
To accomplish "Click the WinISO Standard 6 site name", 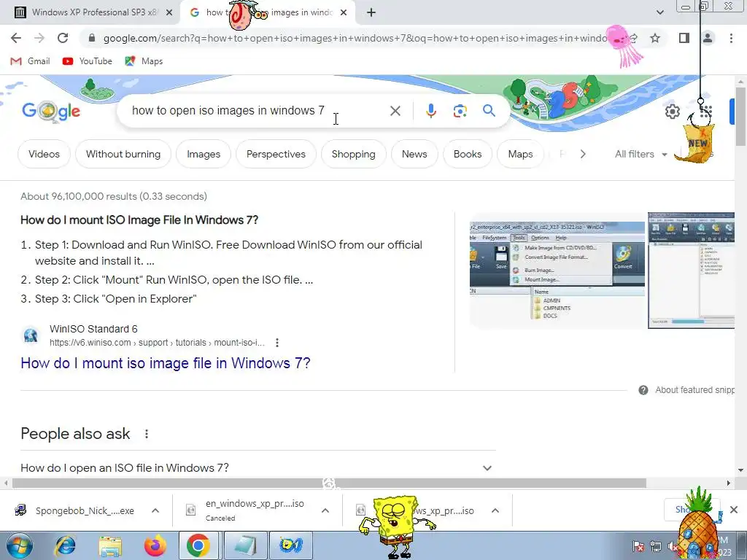I will coord(93,329).
